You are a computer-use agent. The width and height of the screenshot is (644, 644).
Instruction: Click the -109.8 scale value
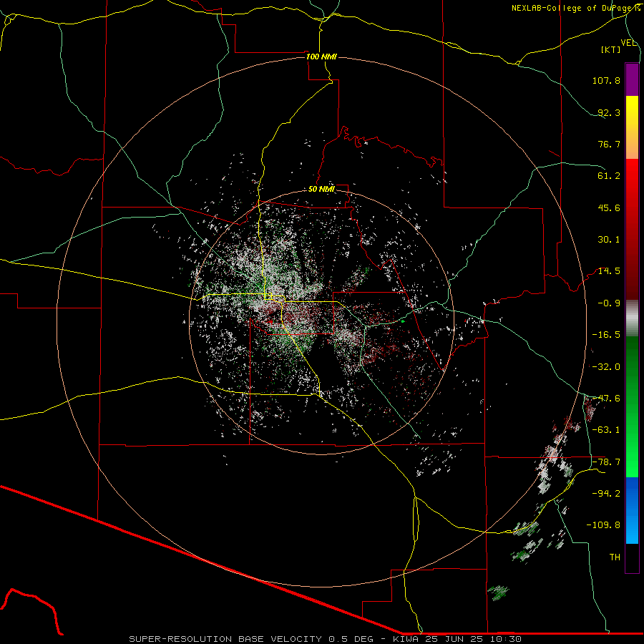click(603, 525)
